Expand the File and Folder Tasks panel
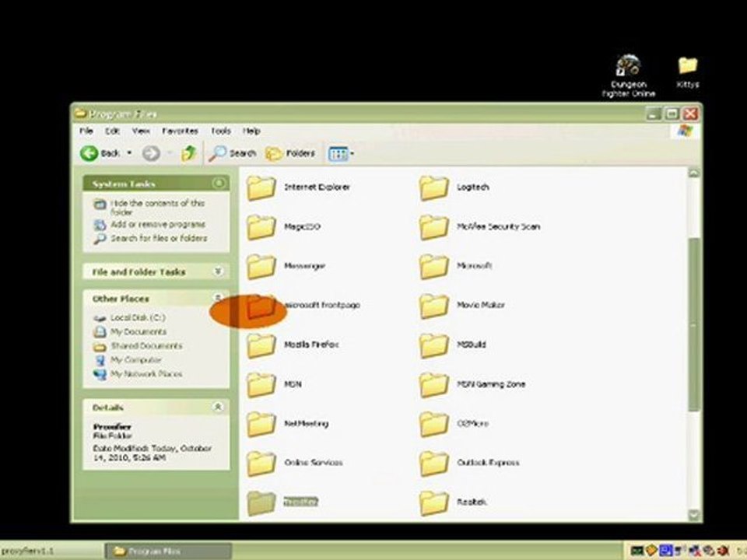 click(218, 271)
